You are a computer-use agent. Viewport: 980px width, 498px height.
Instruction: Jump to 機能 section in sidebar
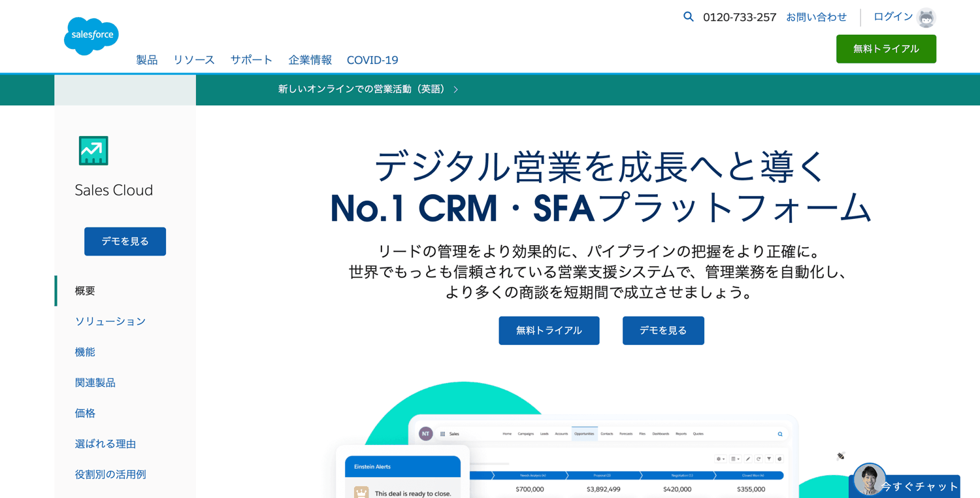(85, 352)
